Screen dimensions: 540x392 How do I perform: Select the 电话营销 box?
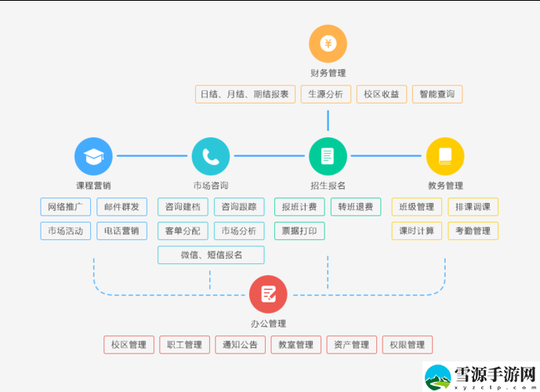point(122,230)
